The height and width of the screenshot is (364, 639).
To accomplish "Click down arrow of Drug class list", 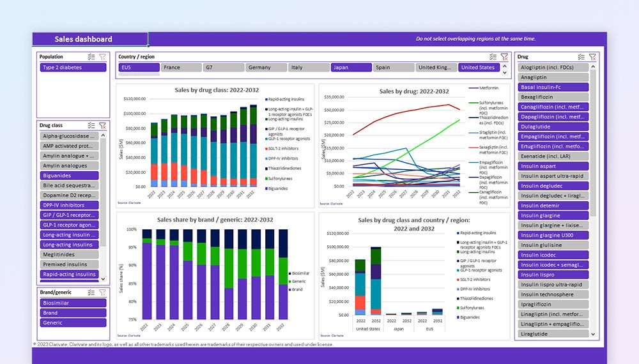I will pyautogui.click(x=104, y=279).
